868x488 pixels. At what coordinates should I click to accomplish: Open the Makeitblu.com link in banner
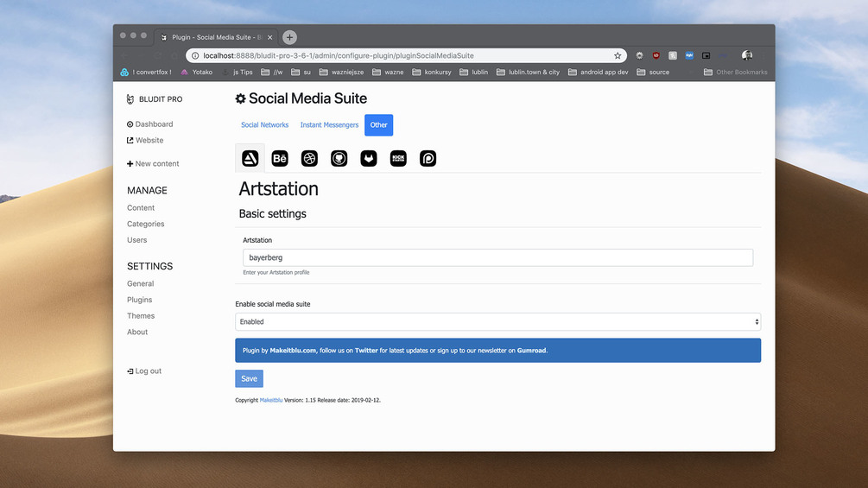click(x=293, y=350)
